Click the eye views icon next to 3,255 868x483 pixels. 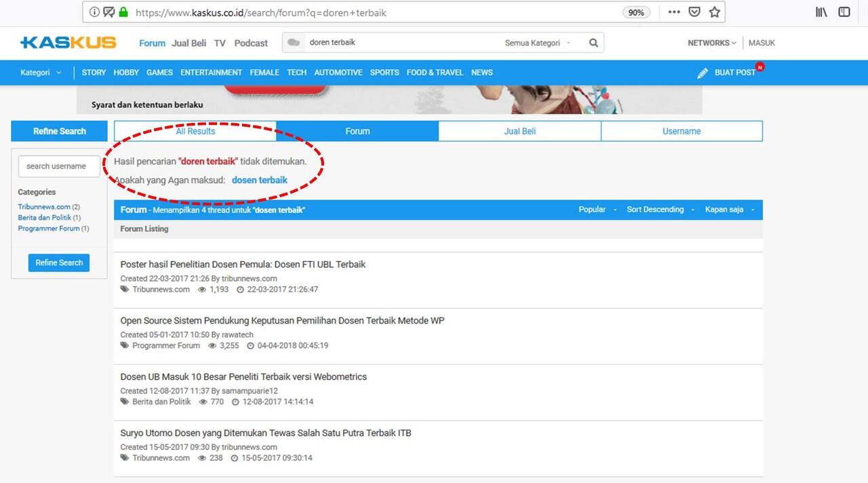[x=212, y=345]
